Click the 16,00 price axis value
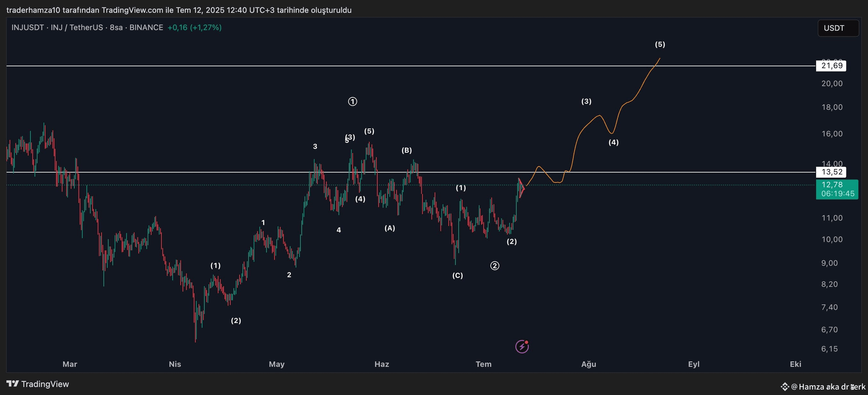Viewport: 868px width, 395px height. (x=832, y=134)
